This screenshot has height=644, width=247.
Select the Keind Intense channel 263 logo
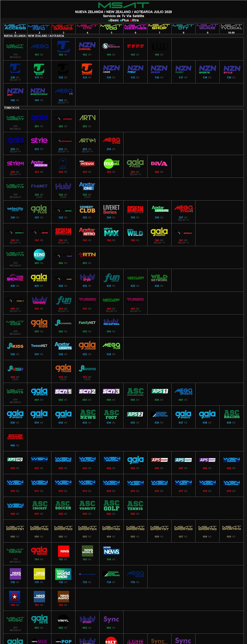coord(87,163)
